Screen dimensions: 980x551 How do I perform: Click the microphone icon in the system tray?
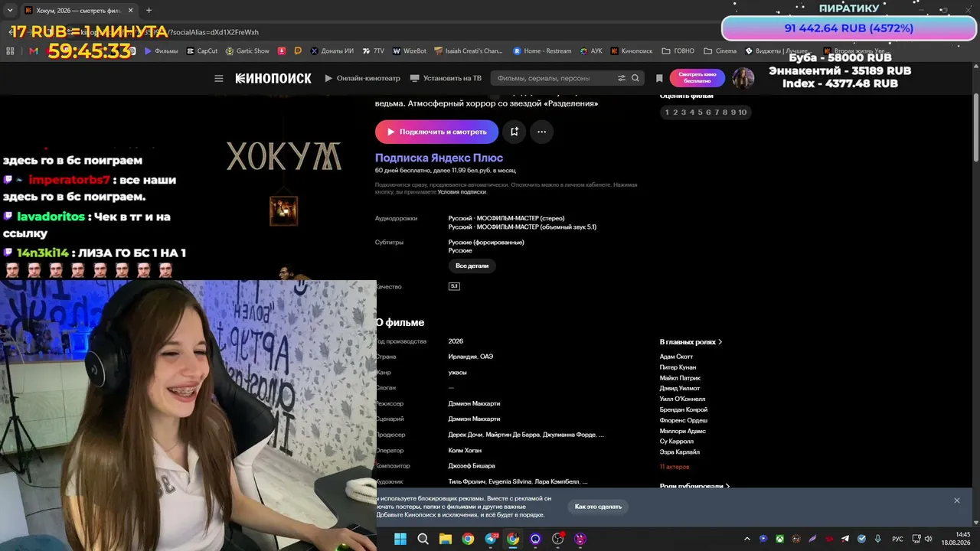pyautogui.click(x=878, y=539)
